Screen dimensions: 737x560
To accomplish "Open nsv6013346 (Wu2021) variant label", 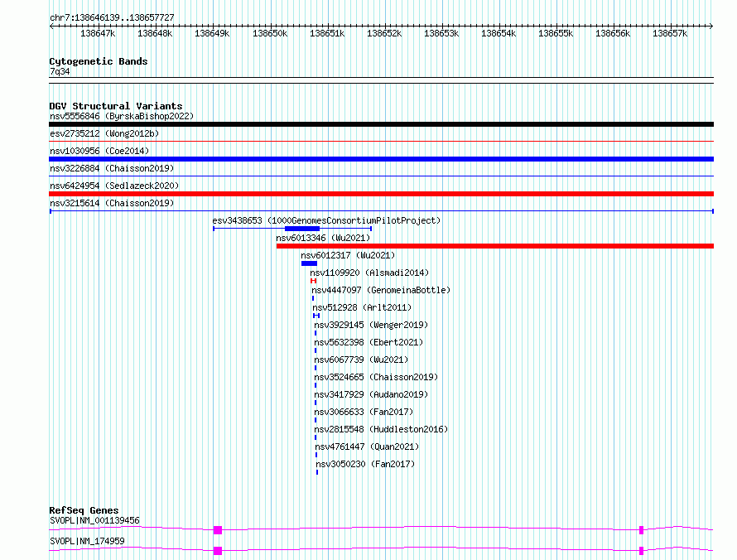I will [x=323, y=238].
